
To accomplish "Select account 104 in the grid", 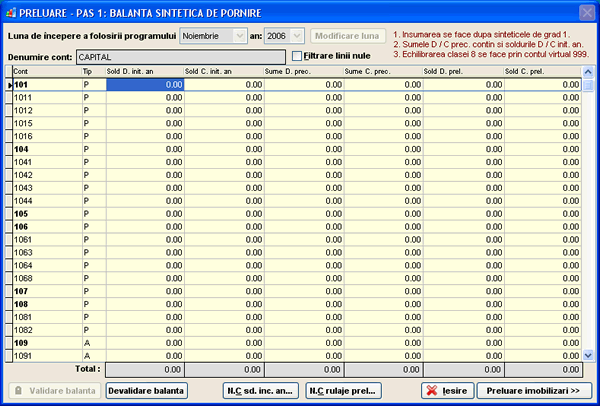I will (45, 149).
